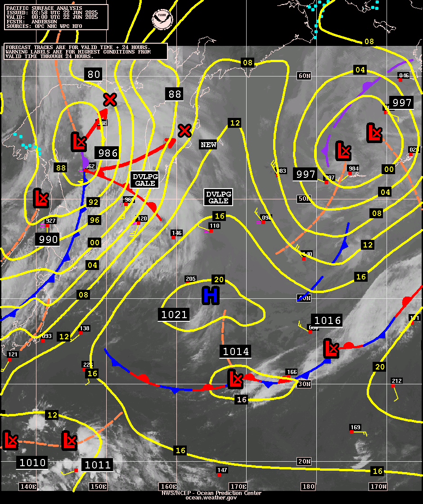Select the 138 station report
The width and height of the screenshot is (423, 504).
point(85,328)
